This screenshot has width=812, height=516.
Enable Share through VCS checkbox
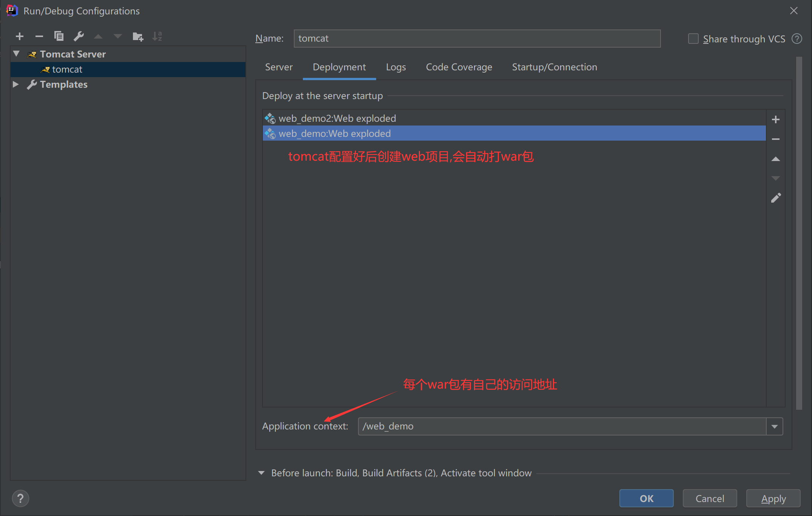(x=693, y=39)
